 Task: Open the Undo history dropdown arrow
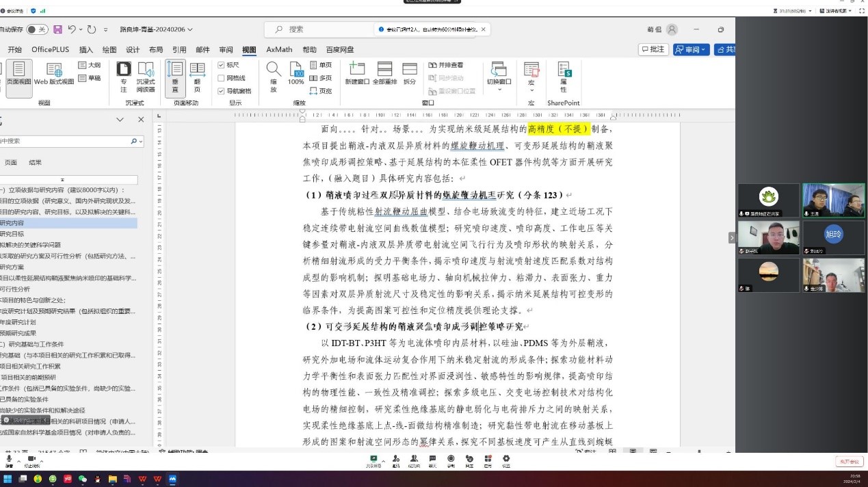point(81,29)
